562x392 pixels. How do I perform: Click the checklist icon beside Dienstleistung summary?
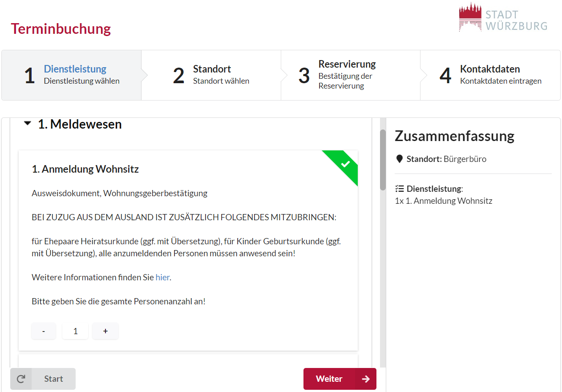399,189
